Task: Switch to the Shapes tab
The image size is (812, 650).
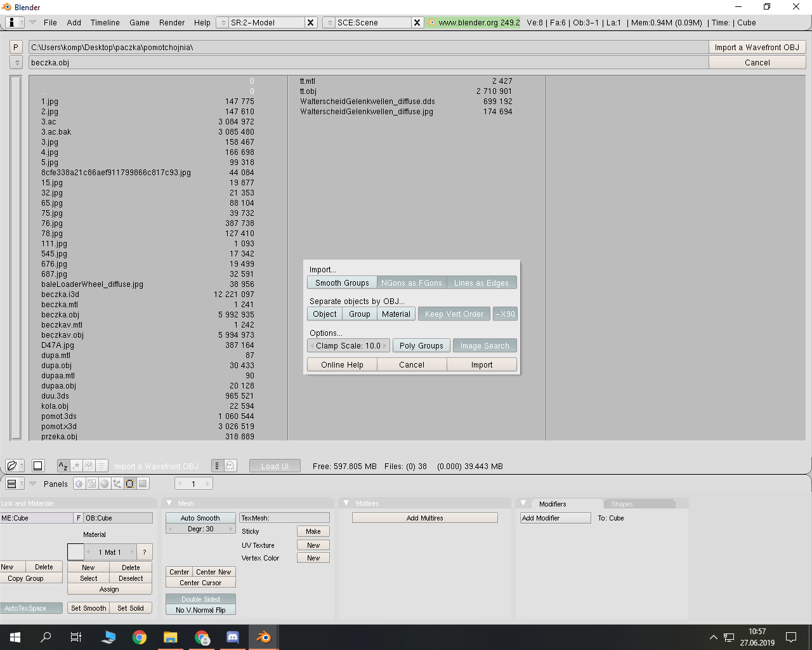Action: pos(639,504)
